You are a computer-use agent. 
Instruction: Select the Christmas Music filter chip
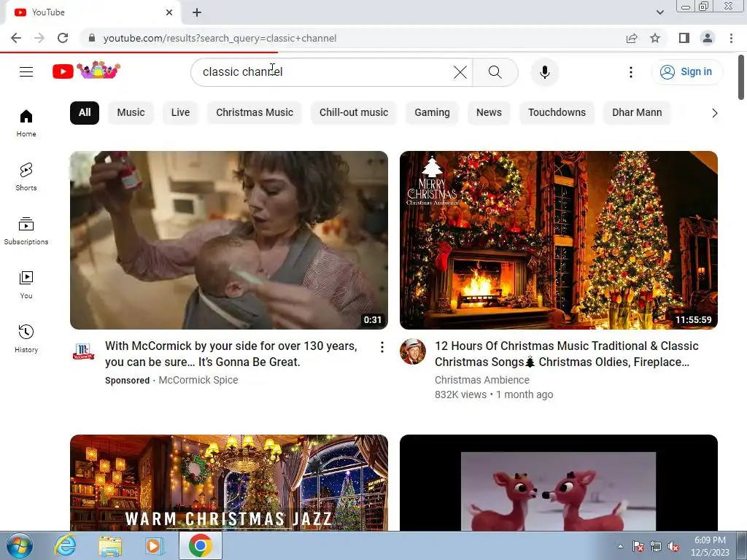coord(255,113)
